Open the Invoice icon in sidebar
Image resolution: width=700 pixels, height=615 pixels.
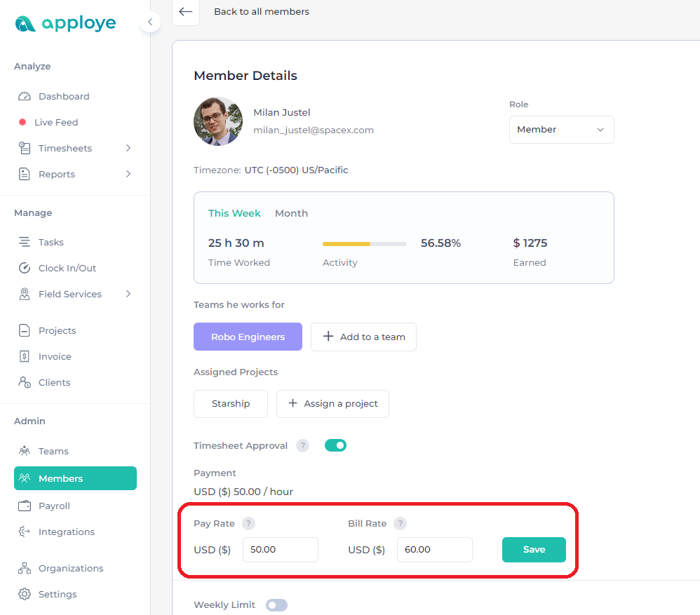[25, 356]
